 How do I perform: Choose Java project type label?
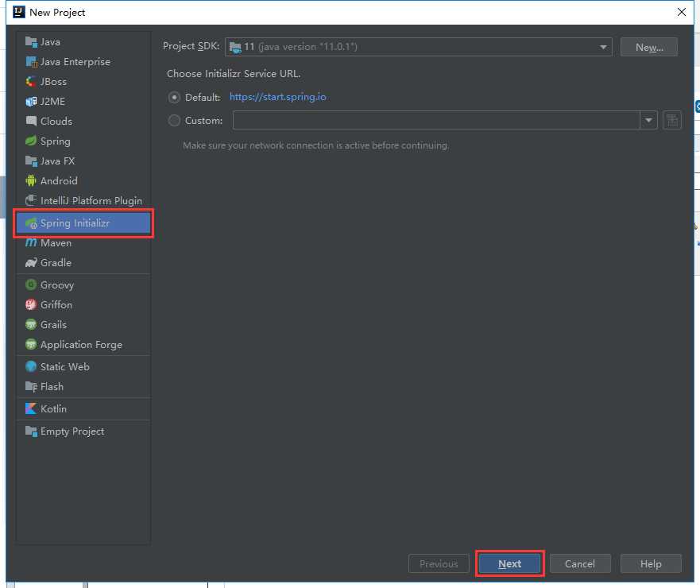50,42
